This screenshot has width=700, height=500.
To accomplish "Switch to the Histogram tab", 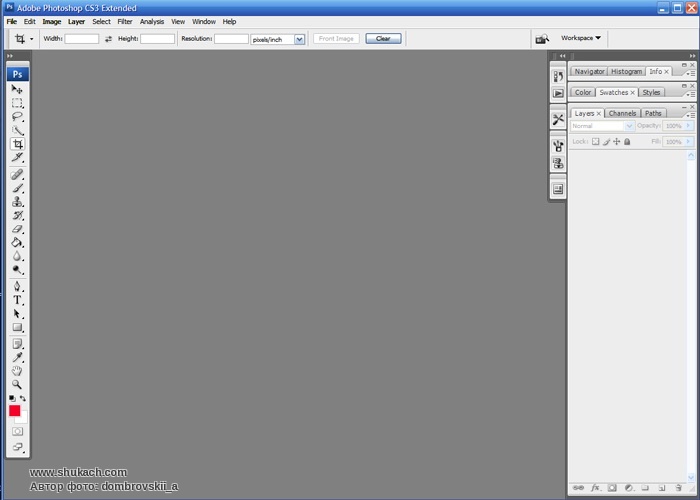I will click(x=626, y=71).
